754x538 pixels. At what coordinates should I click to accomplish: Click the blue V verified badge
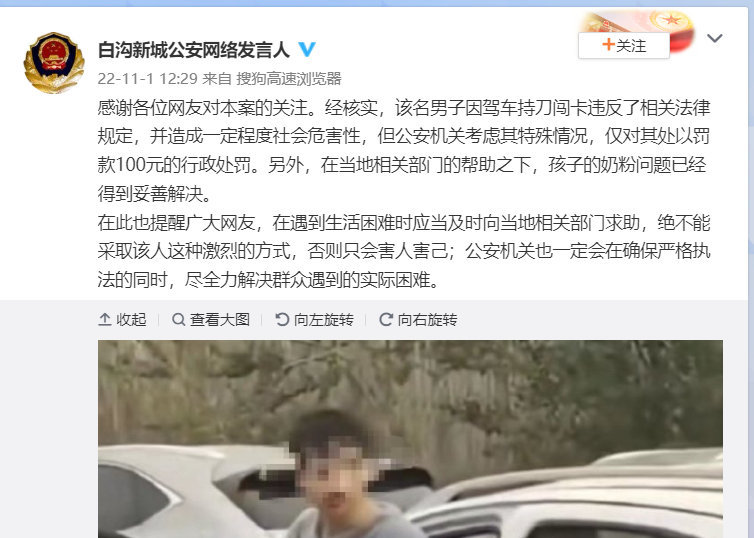(x=307, y=49)
